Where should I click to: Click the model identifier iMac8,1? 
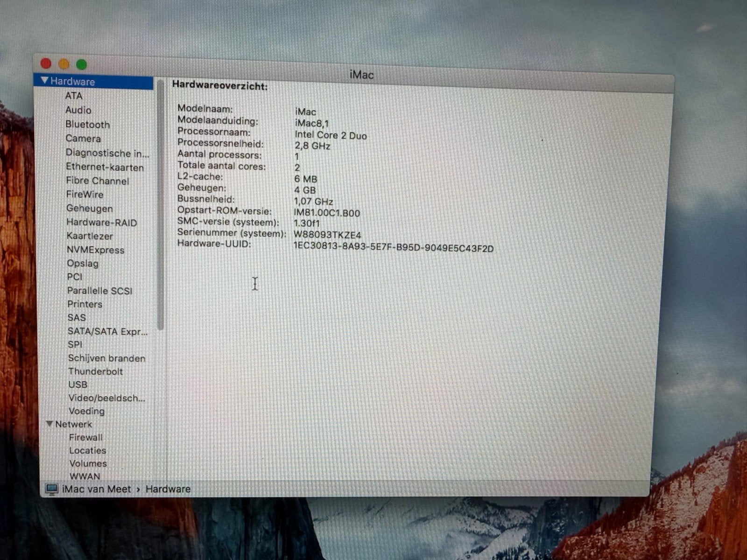[x=312, y=123]
